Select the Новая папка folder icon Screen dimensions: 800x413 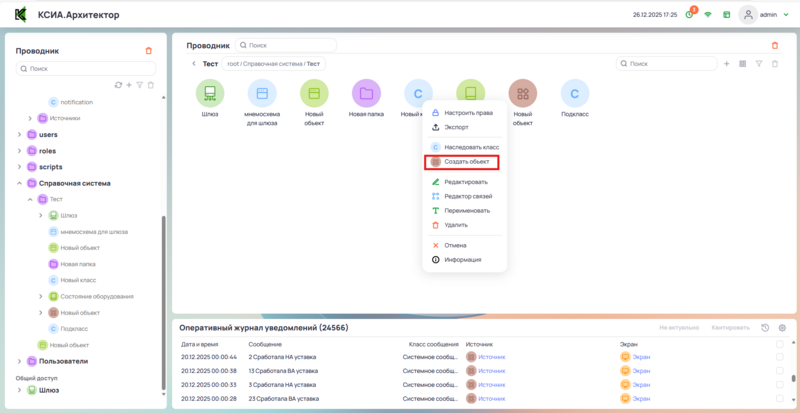pos(366,94)
